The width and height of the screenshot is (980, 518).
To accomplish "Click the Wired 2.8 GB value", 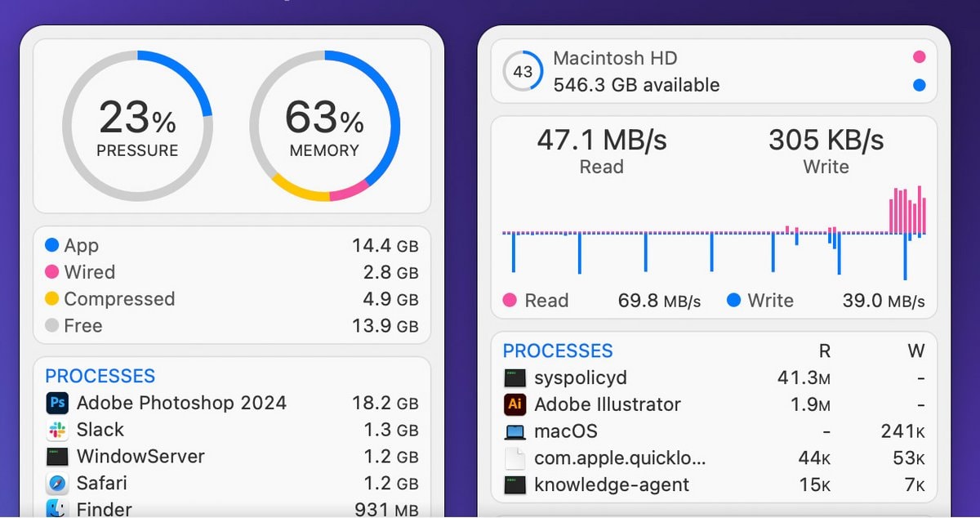I will (390, 272).
